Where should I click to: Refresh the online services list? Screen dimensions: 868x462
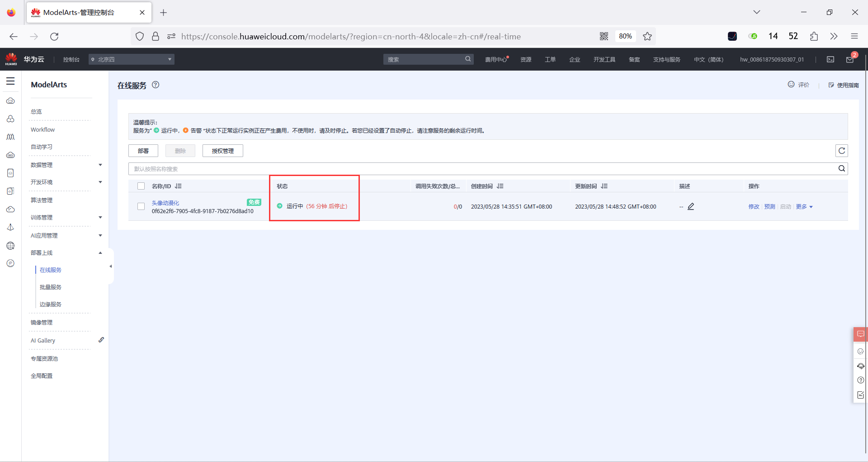pos(842,151)
